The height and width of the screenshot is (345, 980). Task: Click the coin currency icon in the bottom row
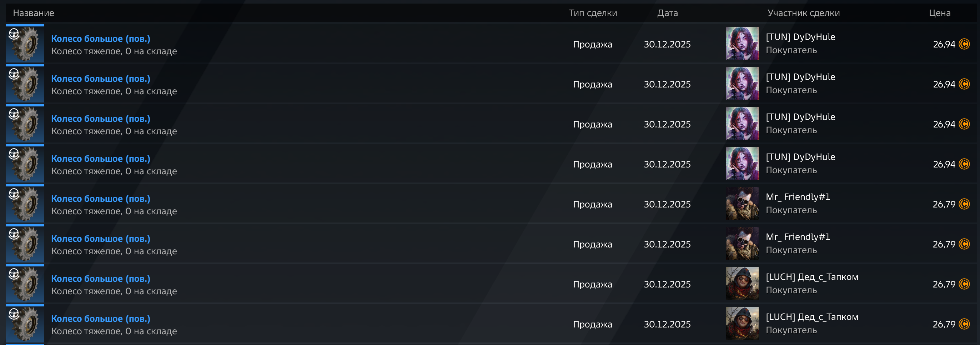[964, 324]
